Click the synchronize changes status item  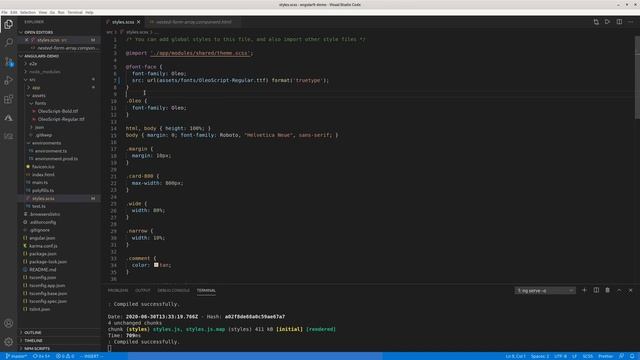[41, 356]
